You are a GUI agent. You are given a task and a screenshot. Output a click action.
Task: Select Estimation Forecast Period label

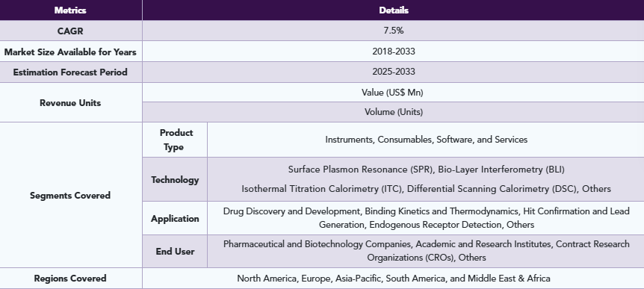click(70, 72)
